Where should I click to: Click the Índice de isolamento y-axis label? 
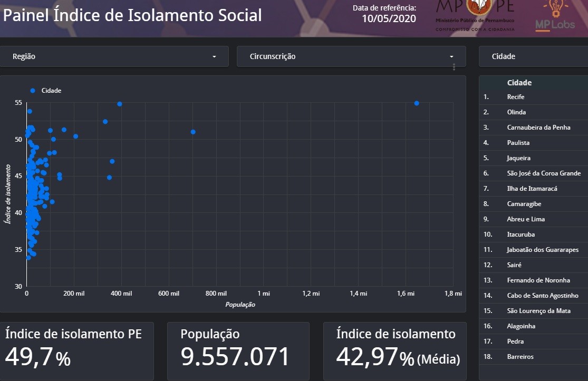7,194
